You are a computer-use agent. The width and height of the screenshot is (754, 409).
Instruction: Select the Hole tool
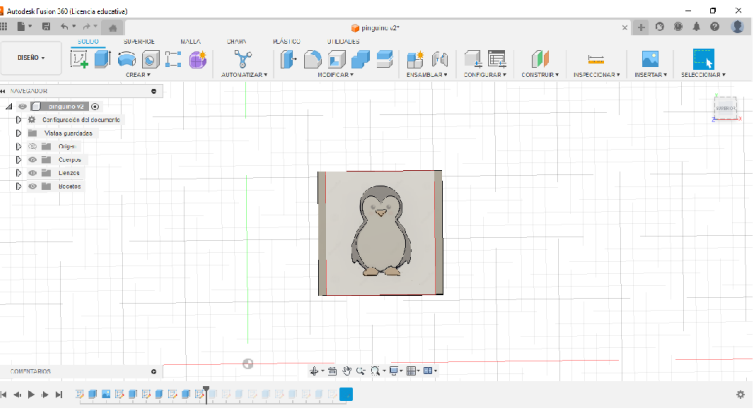coord(150,60)
